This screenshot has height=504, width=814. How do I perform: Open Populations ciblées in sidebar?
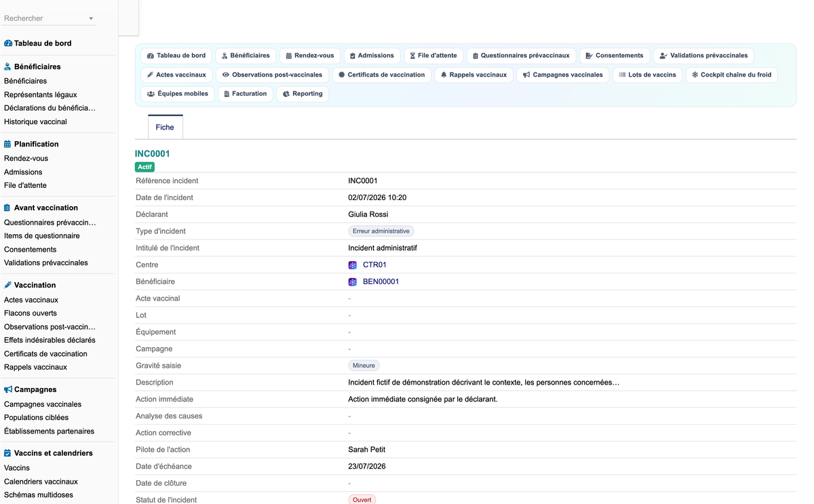(36, 418)
